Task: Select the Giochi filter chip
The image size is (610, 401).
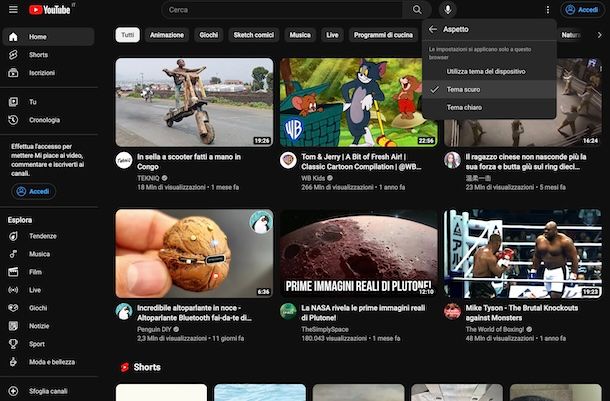Action: (x=209, y=35)
